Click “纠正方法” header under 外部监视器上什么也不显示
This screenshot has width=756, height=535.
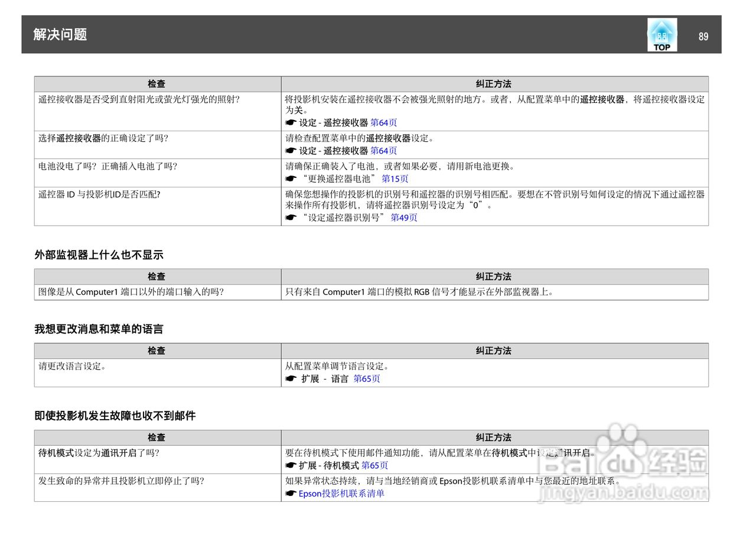pos(494,277)
